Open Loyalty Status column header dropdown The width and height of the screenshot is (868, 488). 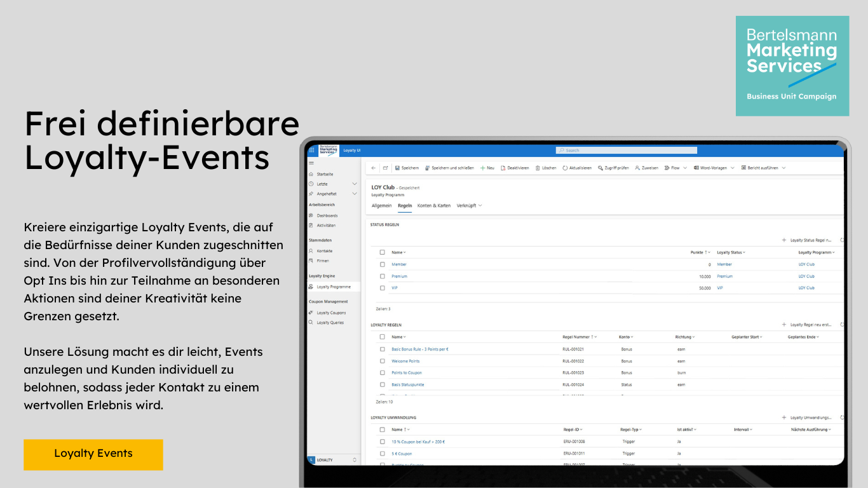coord(731,252)
